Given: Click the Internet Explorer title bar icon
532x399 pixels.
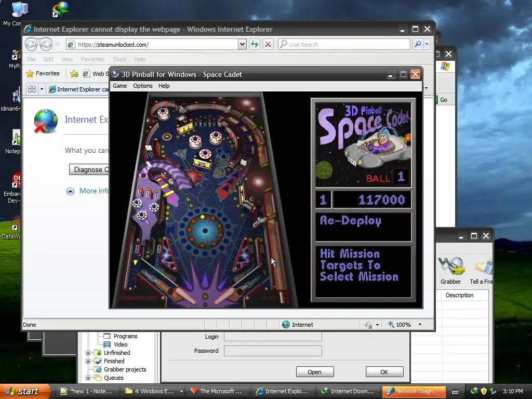Looking at the screenshot, I should click(x=28, y=29).
